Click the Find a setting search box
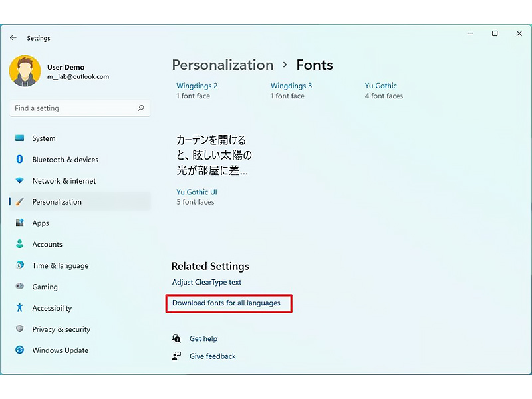The image size is (532, 399). click(x=80, y=108)
